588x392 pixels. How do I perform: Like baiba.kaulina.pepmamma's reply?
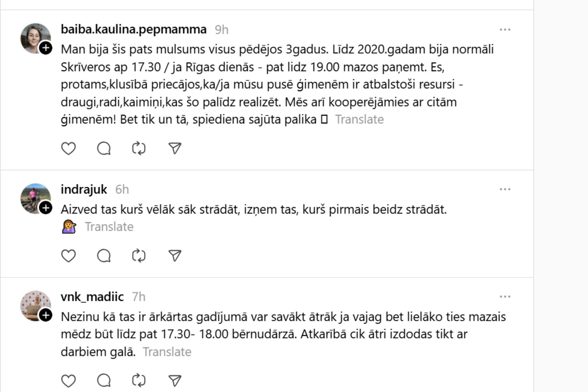69,149
